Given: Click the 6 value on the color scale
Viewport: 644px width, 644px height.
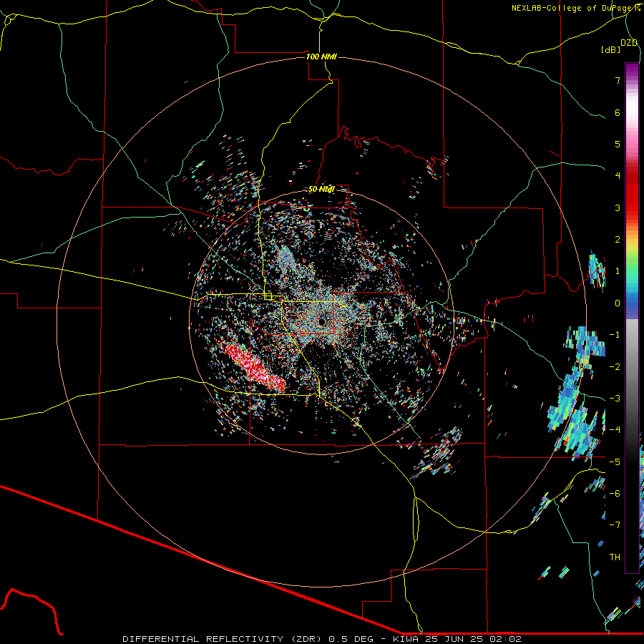Looking at the screenshot, I should 618,112.
